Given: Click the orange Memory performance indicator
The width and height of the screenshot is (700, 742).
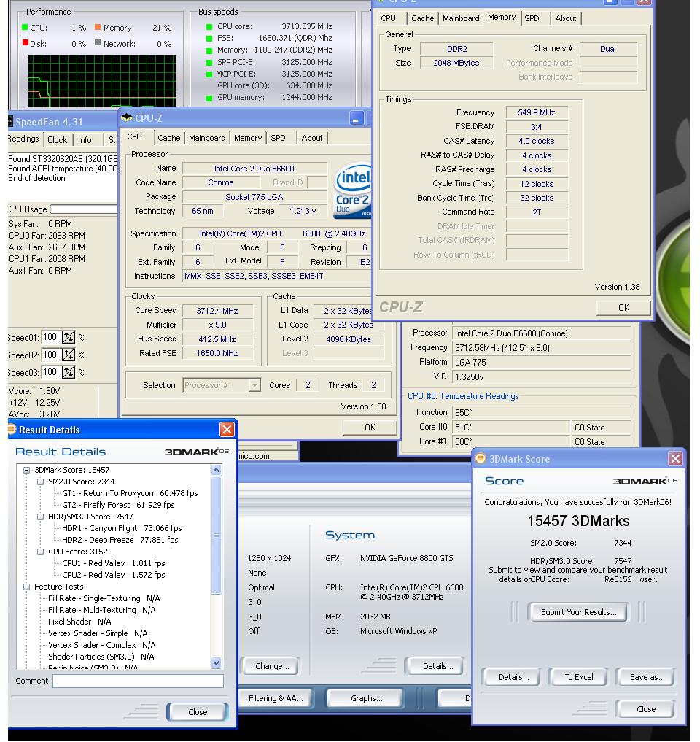Looking at the screenshot, I should click(x=98, y=28).
